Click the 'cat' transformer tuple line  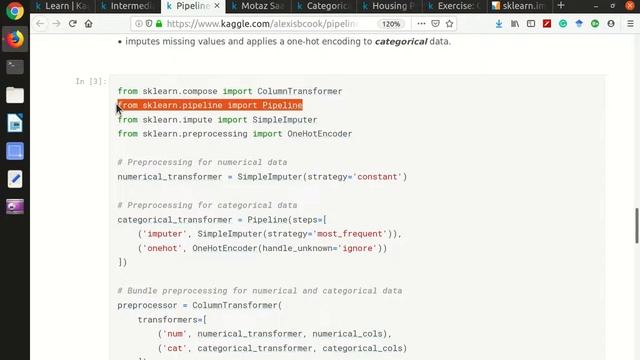(282, 348)
